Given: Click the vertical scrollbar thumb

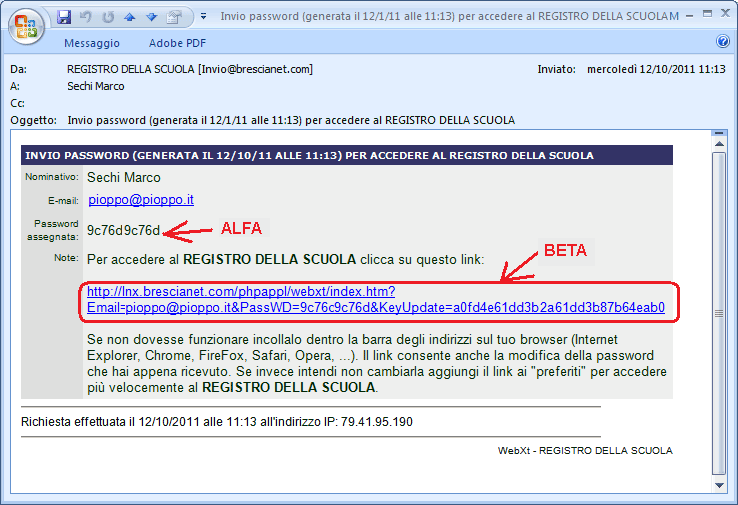Looking at the screenshot, I should point(717,313).
